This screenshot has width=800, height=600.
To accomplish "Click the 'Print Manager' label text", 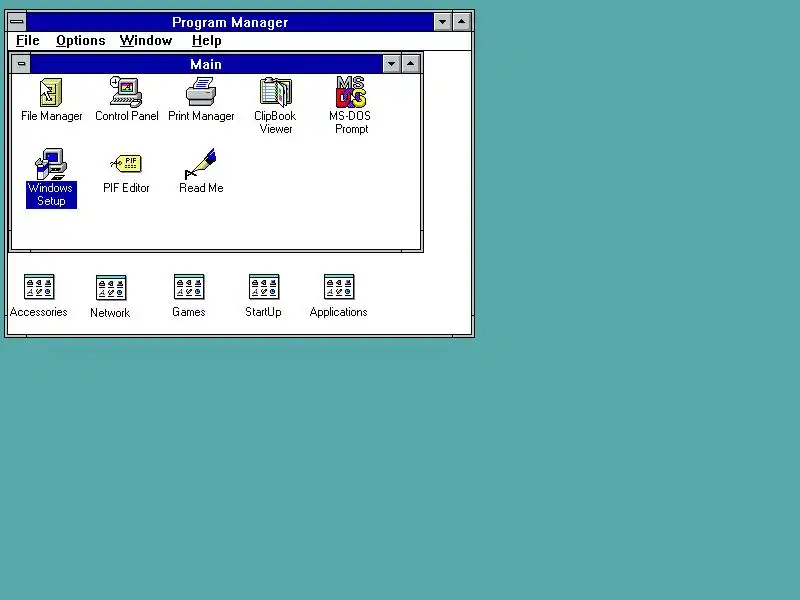I will (x=201, y=116).
